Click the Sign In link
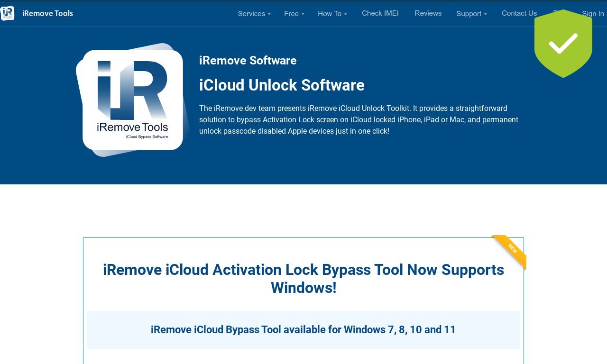 point(593,14)
